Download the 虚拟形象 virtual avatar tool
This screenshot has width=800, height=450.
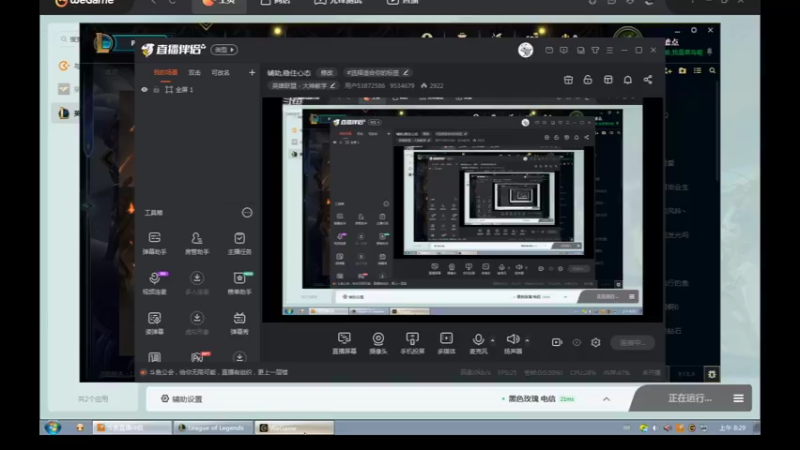pyautogui.click(x=196, y=323)
